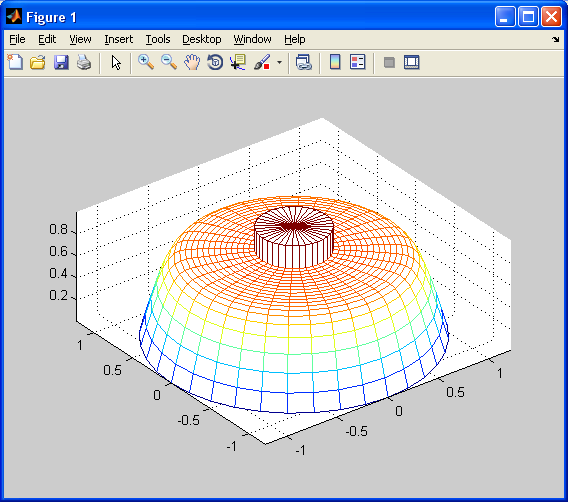The width and height of the screenshot is (568, 502).
Task: Print the figure with the printer icon
Action: tap(84, 63)
